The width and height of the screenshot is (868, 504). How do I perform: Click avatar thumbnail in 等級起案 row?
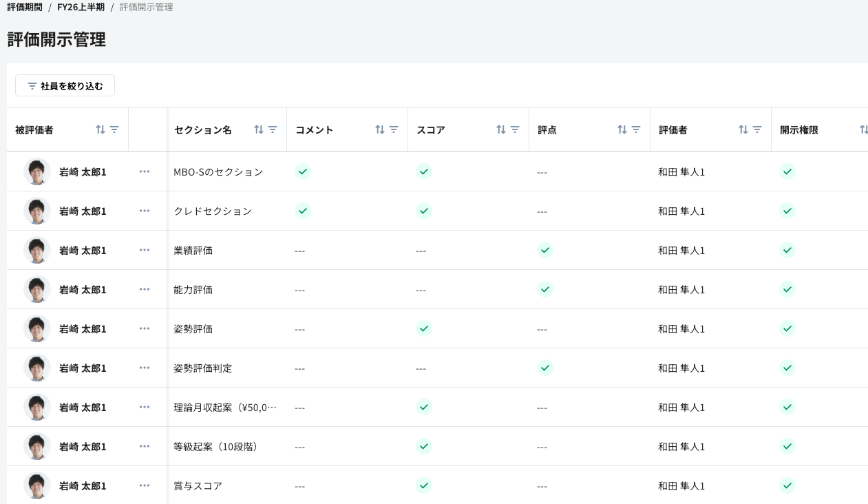[x=37, y=446]
